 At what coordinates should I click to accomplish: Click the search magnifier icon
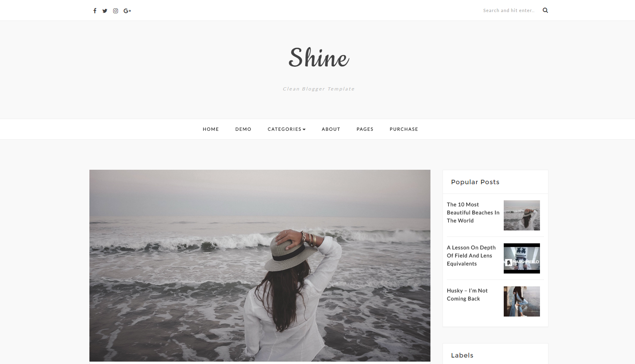tap(545, 10)
